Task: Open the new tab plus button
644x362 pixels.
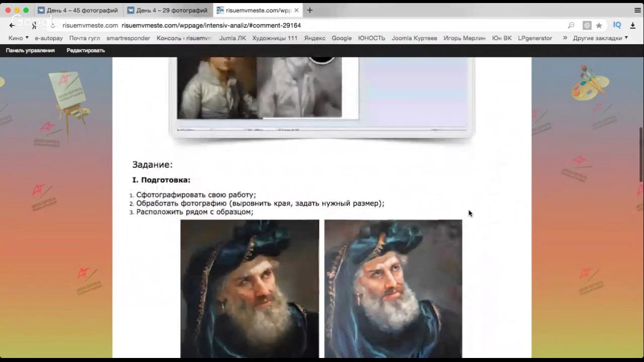Action: pos(309,10)
